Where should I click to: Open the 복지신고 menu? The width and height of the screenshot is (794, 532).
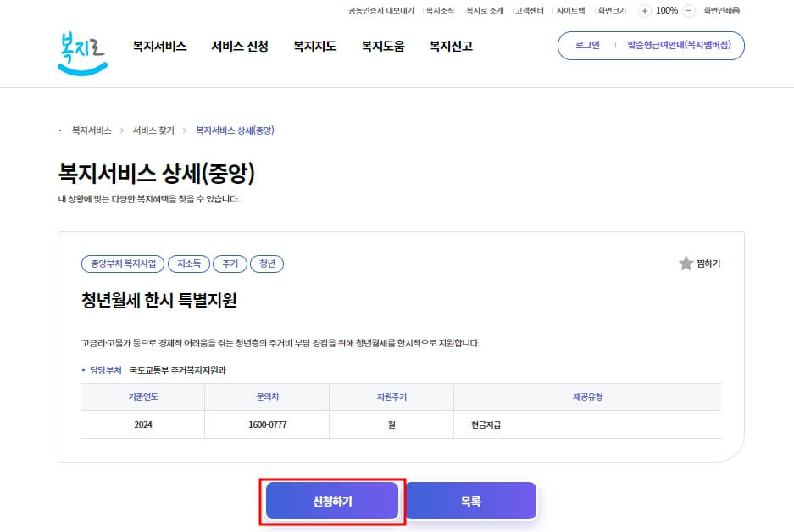point(448,47)
